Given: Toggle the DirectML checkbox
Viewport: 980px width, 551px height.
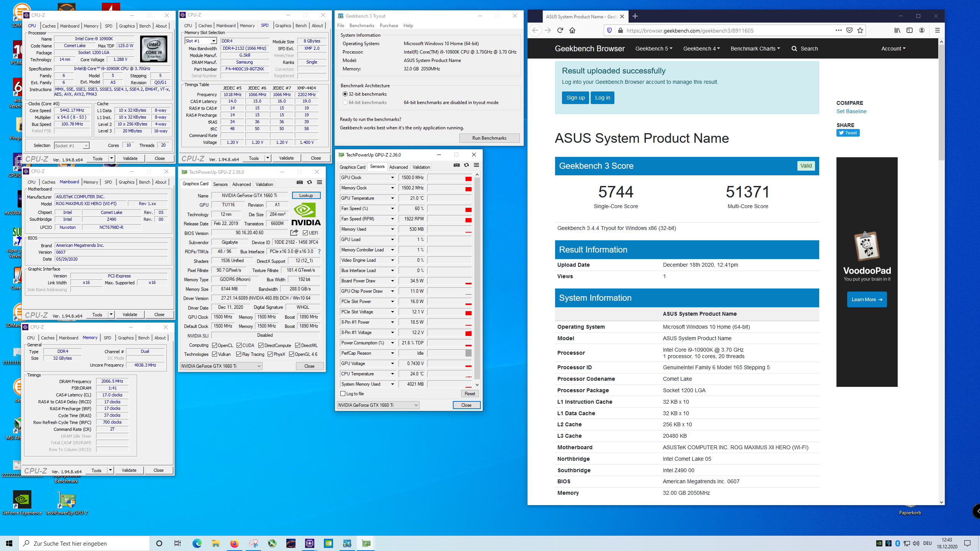Looking at the screenshot, I should pyautogui.click(x=297, y=346).
